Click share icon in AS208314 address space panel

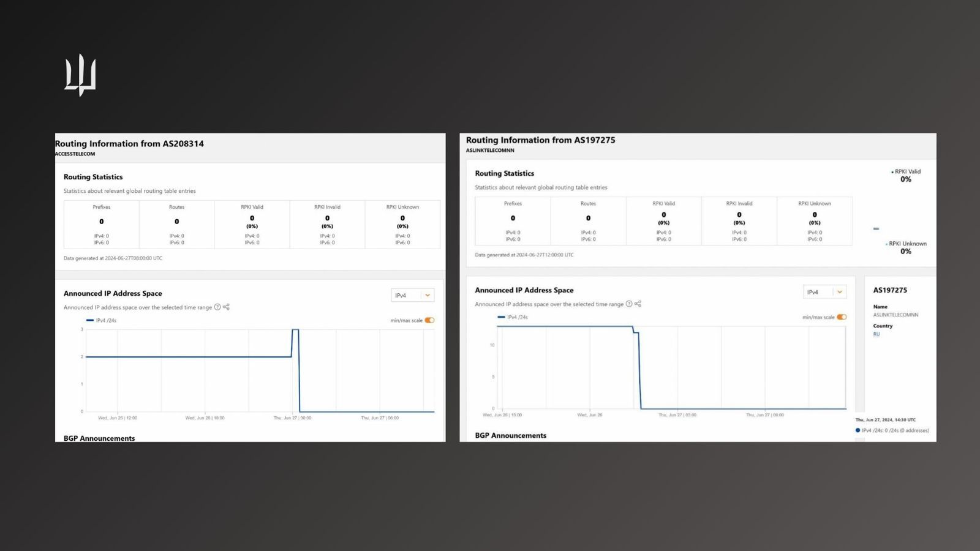coord(227,307)
